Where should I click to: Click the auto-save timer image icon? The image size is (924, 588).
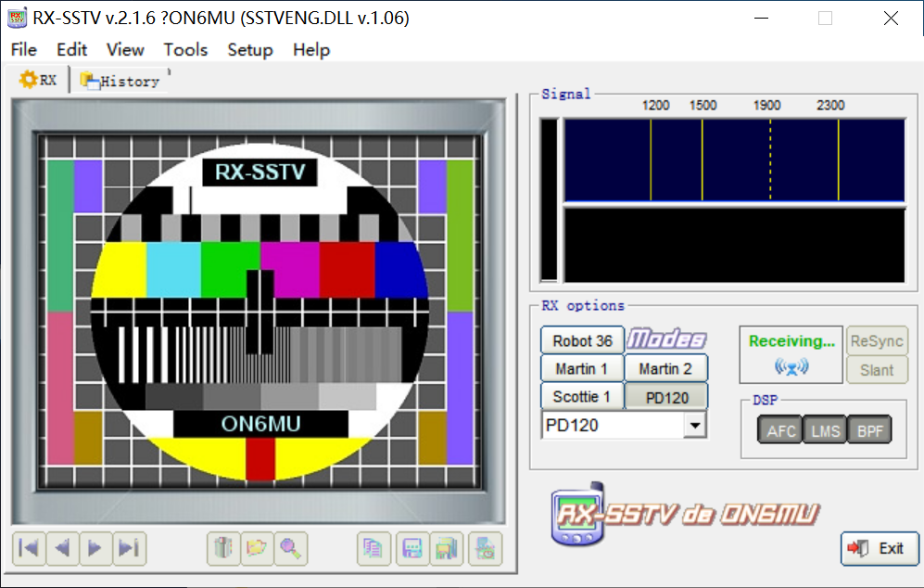486,548
